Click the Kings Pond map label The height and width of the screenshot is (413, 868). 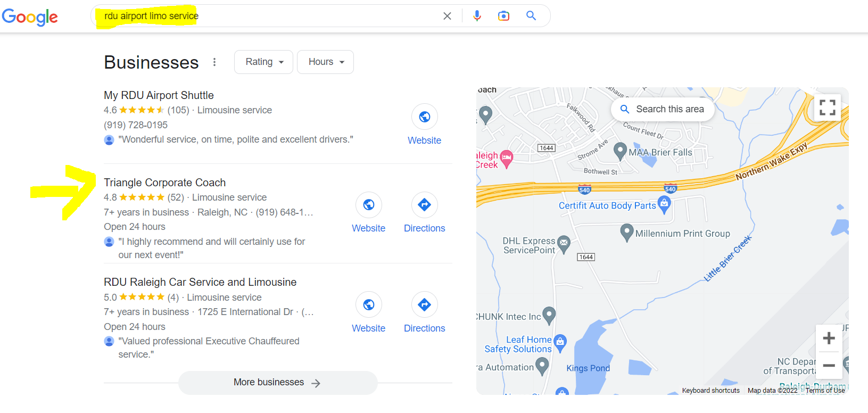[588, 368]
